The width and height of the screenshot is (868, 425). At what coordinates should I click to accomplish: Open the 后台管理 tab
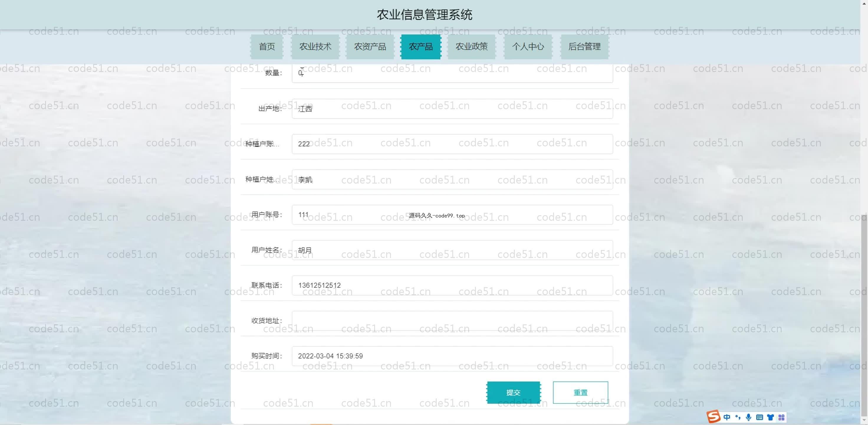(x=584, y=47)
